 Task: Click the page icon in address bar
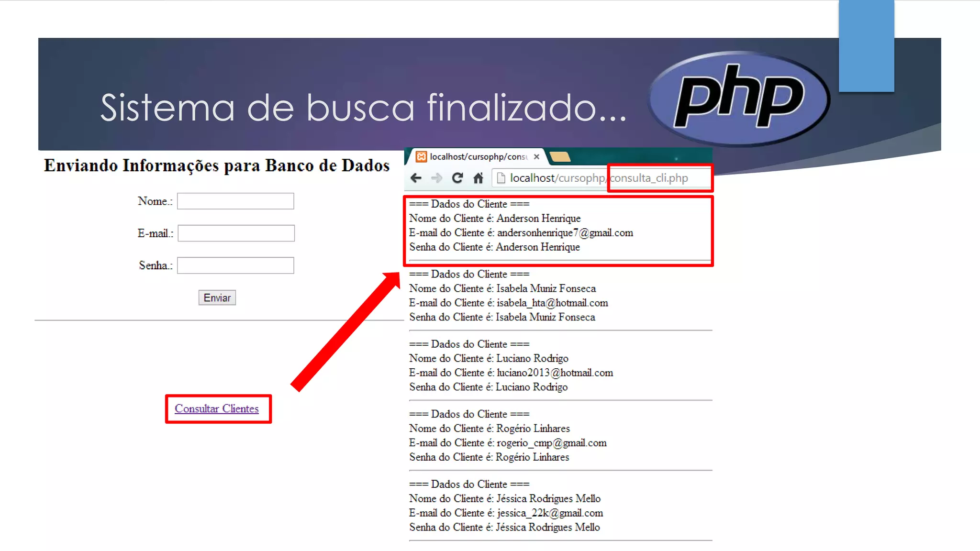coord(501,178)
